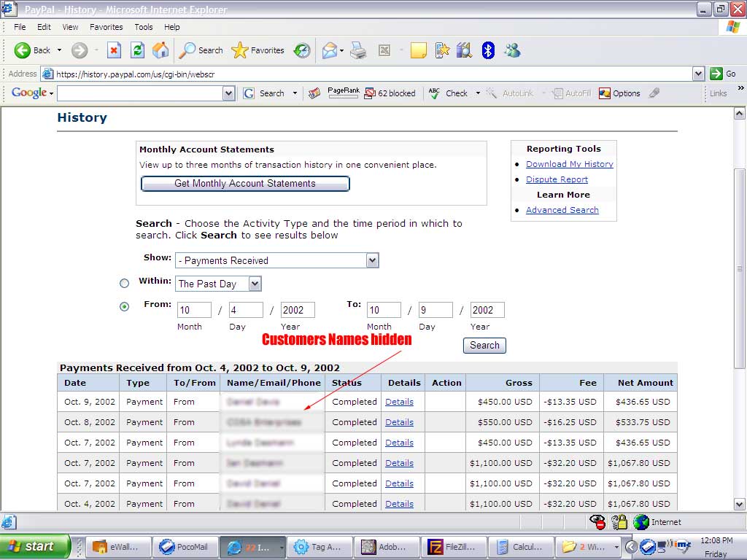The image size is (747, 560).
Task: Click the highlighter pen icon on the Google toolbar
Action: tap(654, 93)
